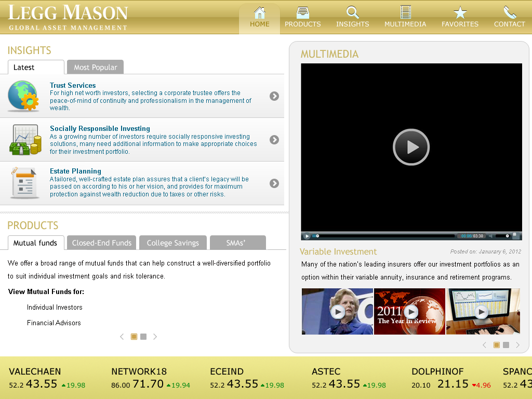The image size is (532, 399).
Task: Open the Individual Investors link
Action: pos(55,308)
